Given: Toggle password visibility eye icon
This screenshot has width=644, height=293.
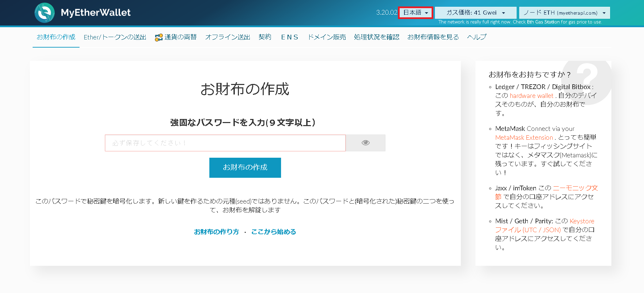Looking at the screenshot, I should pyautogui.click(x=366, y=143).
